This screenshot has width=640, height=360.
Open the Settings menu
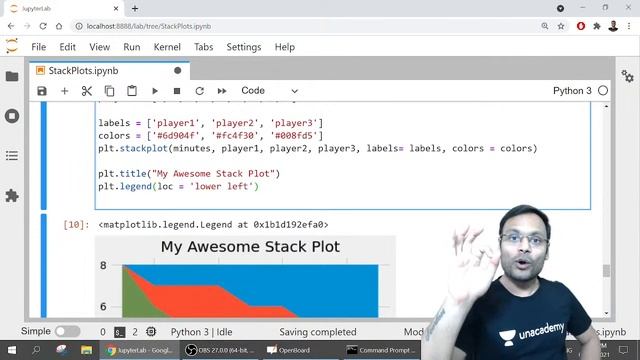click(244, 47)
